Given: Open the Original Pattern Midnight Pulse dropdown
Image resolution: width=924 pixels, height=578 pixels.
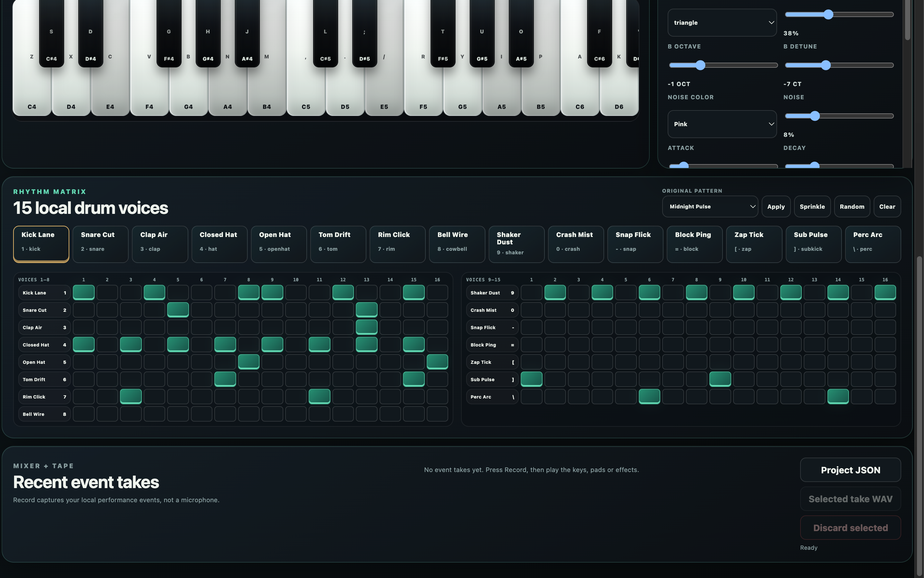Looking at the screenshot, I should tap(710, 206).
